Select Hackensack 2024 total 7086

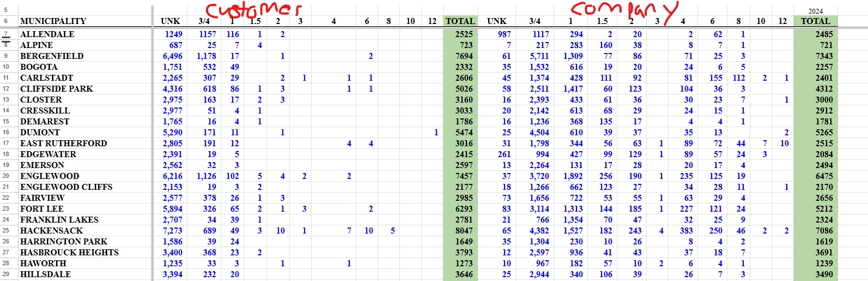pos(824,231)
